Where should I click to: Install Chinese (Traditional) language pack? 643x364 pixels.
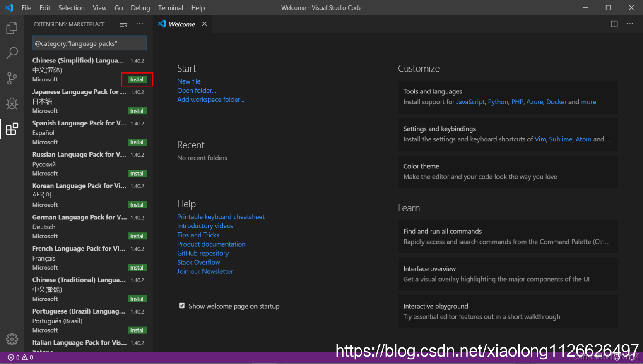[137, 299]
